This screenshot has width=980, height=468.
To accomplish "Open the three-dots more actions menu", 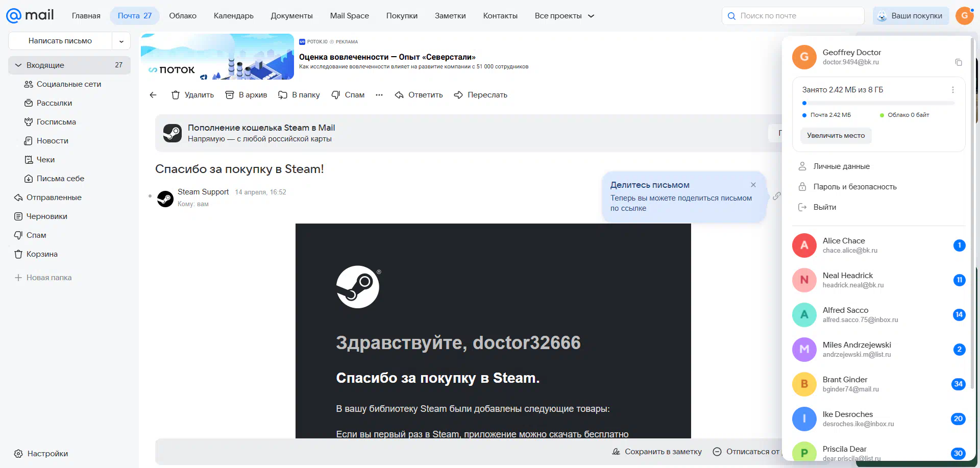I will (x=379, y=95).
